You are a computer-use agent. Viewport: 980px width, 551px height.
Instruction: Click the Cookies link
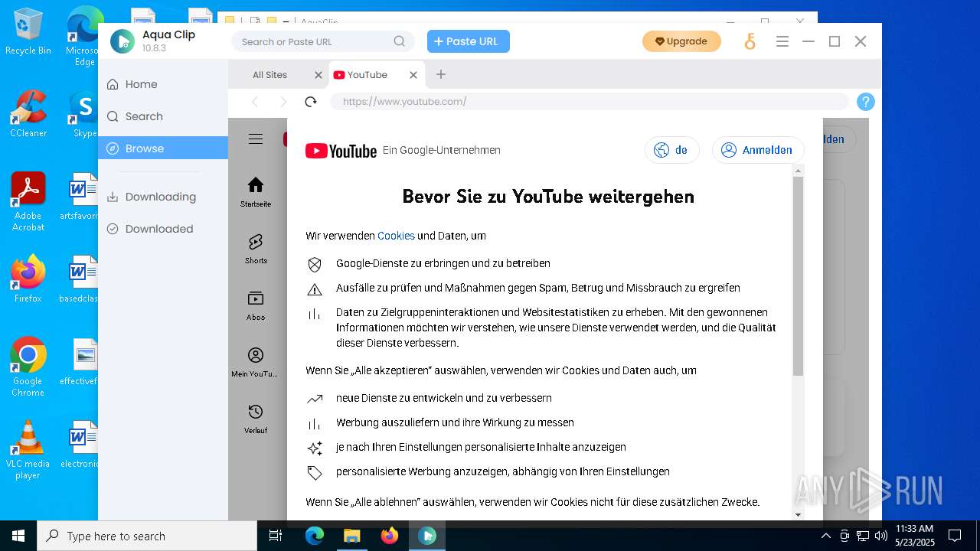396,236
